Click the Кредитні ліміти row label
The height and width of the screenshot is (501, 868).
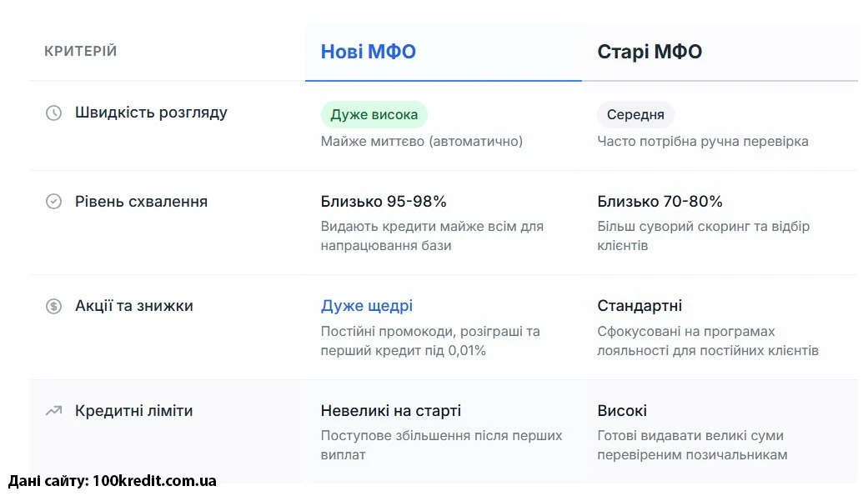pyautogui.click(x=133, y=411)
